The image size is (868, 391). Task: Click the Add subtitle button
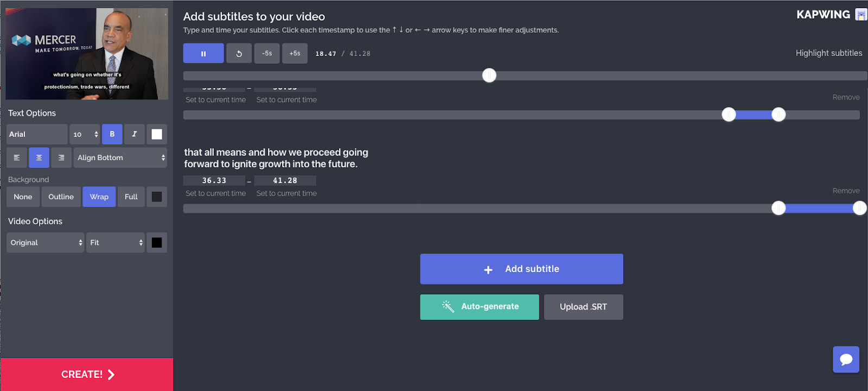click(x=521, y=269)
